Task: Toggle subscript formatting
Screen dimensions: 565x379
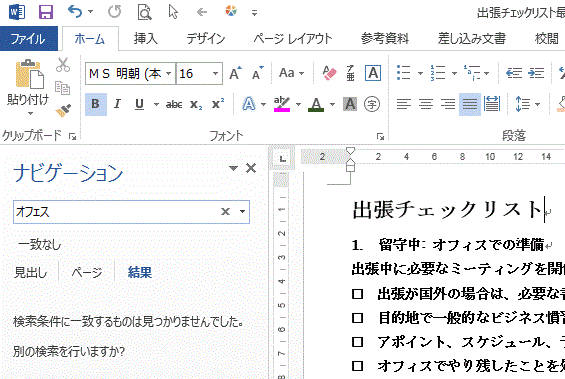Action: click(196, 105)
